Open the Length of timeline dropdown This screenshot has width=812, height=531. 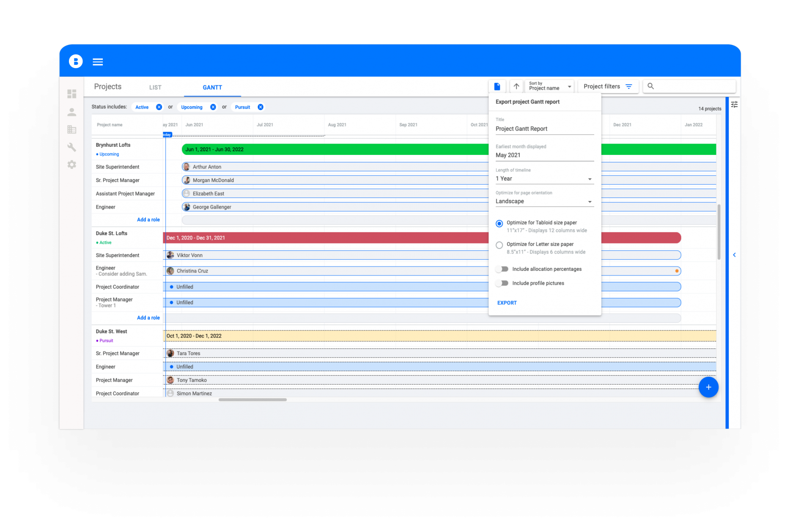(x=590, y=179)
